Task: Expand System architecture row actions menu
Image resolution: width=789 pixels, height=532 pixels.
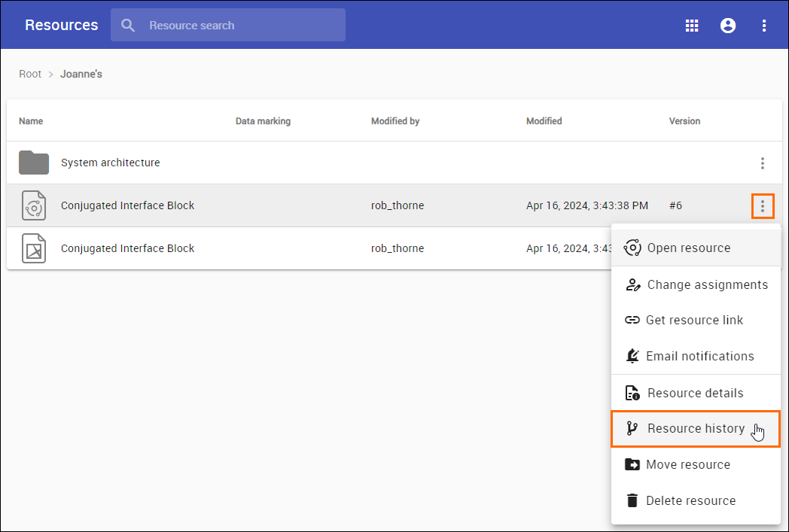Action: pos(762,163)
